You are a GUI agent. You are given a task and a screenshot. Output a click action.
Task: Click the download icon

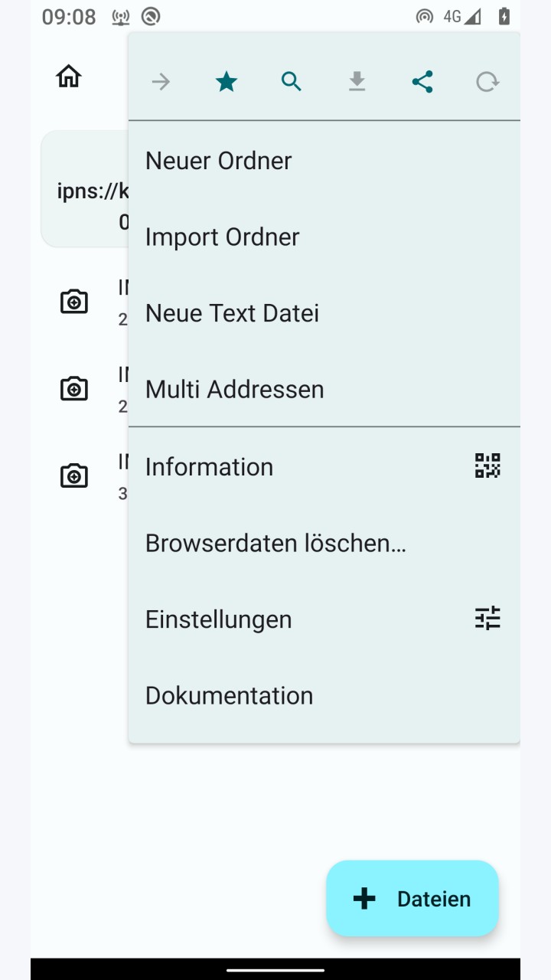[357, 82]
